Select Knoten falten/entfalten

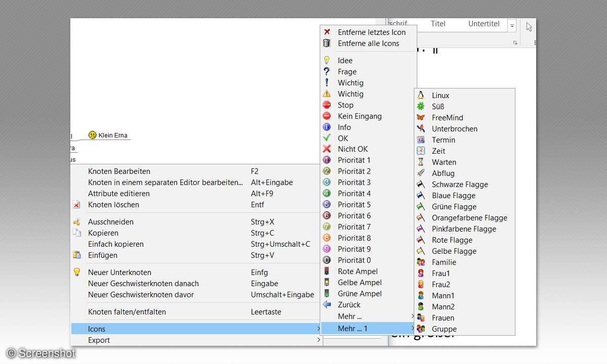tap(196, 311)
